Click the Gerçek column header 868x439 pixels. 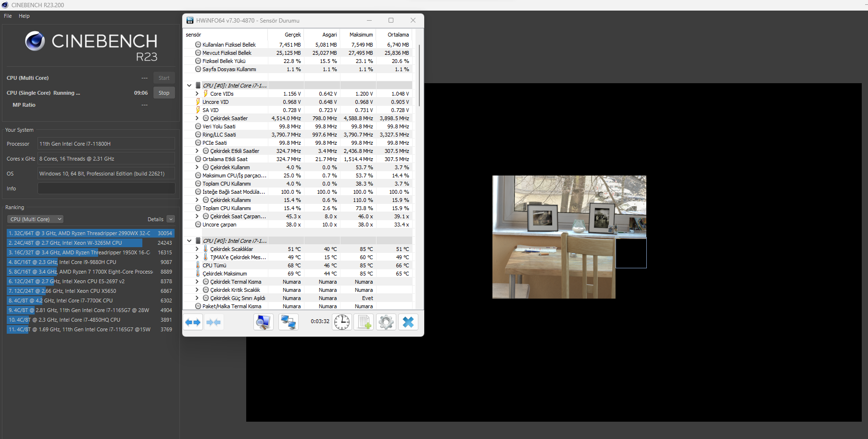285,35
